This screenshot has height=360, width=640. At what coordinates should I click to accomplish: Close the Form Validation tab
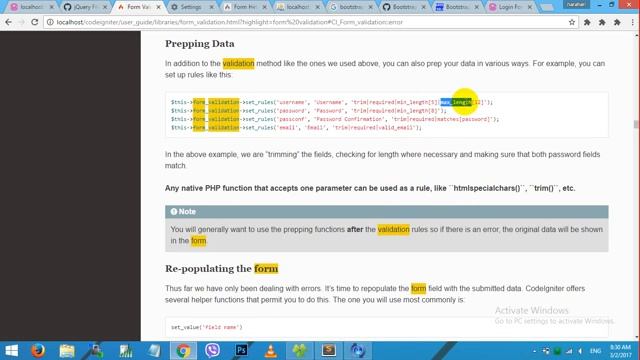(158, 7)
